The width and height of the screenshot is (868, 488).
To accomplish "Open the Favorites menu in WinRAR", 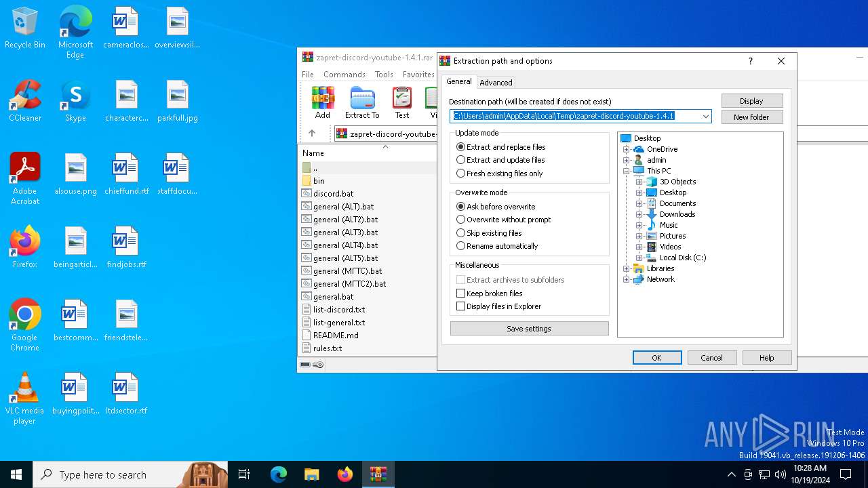I will pos(418,75).
